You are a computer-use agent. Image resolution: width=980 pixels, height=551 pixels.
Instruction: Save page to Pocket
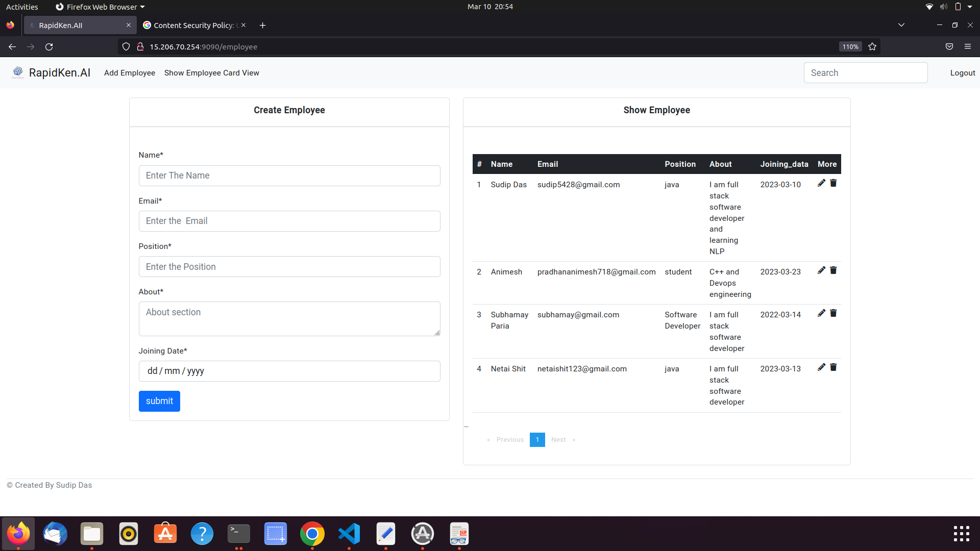(949, 46)
